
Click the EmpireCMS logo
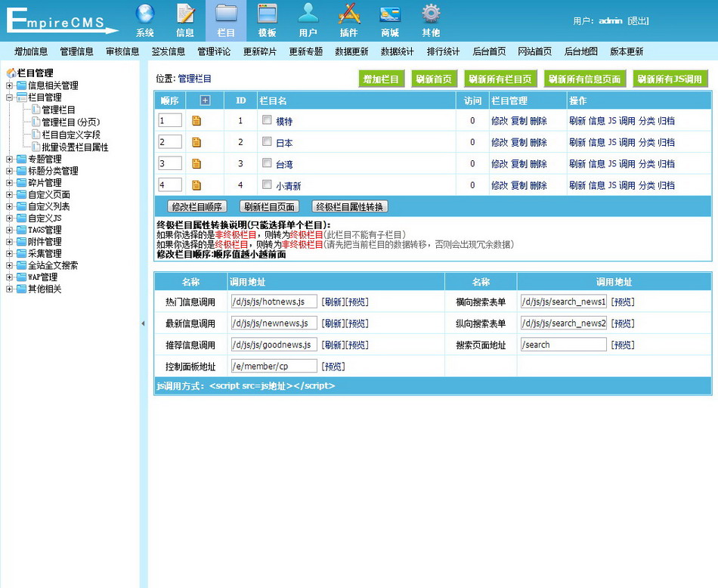(61, 21)
